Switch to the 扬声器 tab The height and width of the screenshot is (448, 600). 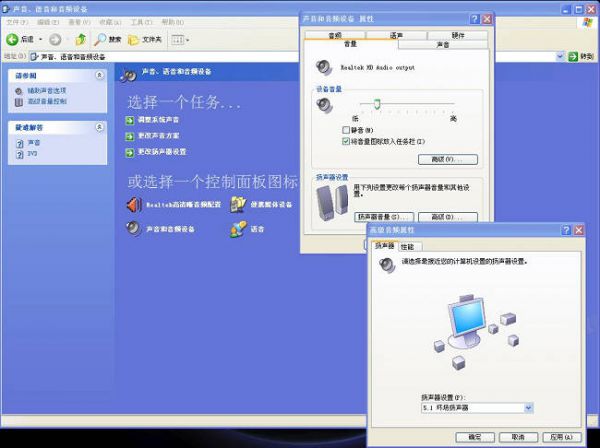[x=384, y=246]
